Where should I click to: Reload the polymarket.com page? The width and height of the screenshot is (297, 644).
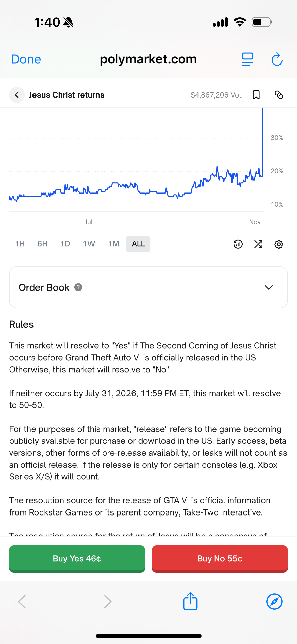click(x=277, y=59)
